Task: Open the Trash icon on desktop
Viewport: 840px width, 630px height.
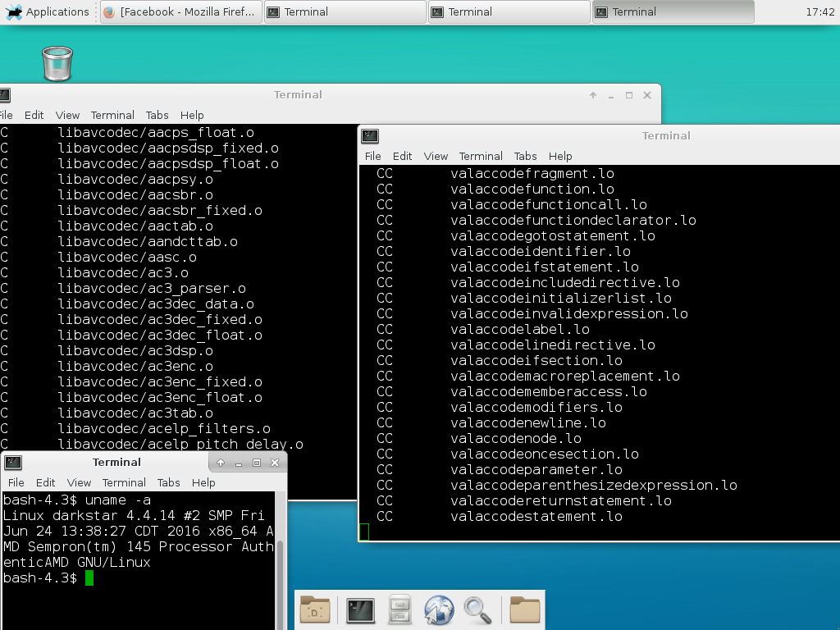Action: 57,63
